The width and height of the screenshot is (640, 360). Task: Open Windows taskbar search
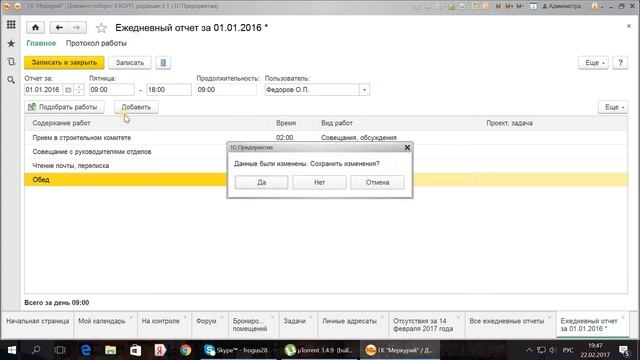36,350
